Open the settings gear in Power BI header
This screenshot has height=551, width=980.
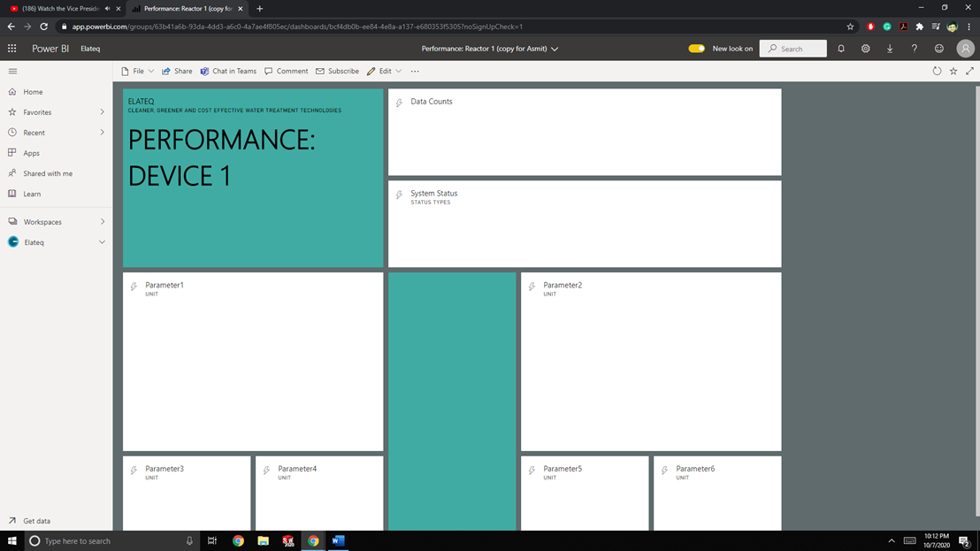[866, 48]
